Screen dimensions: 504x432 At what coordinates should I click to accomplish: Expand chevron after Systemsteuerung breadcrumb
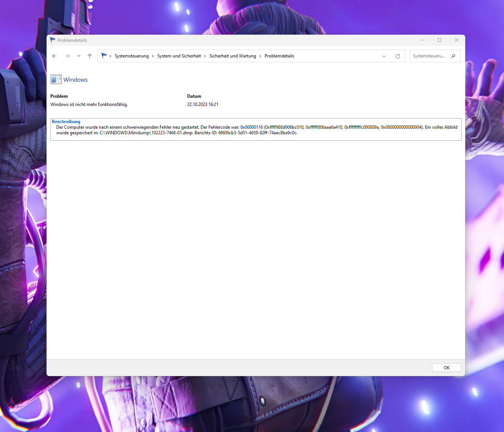coord(153,56)
